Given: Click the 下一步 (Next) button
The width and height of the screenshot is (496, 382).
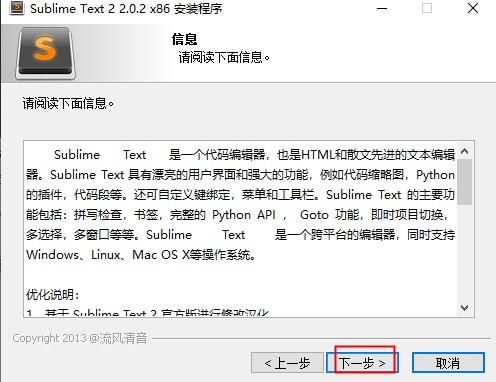Looking at the screenshot, I should 362,363.
